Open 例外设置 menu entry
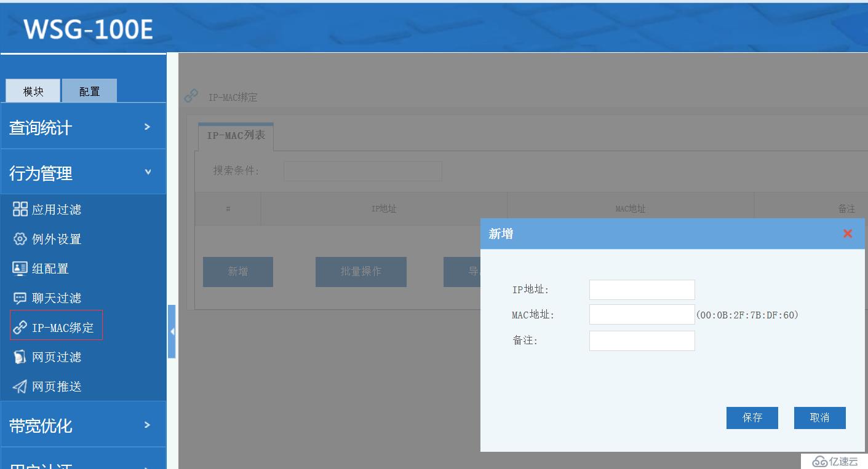 click(57, 239)
